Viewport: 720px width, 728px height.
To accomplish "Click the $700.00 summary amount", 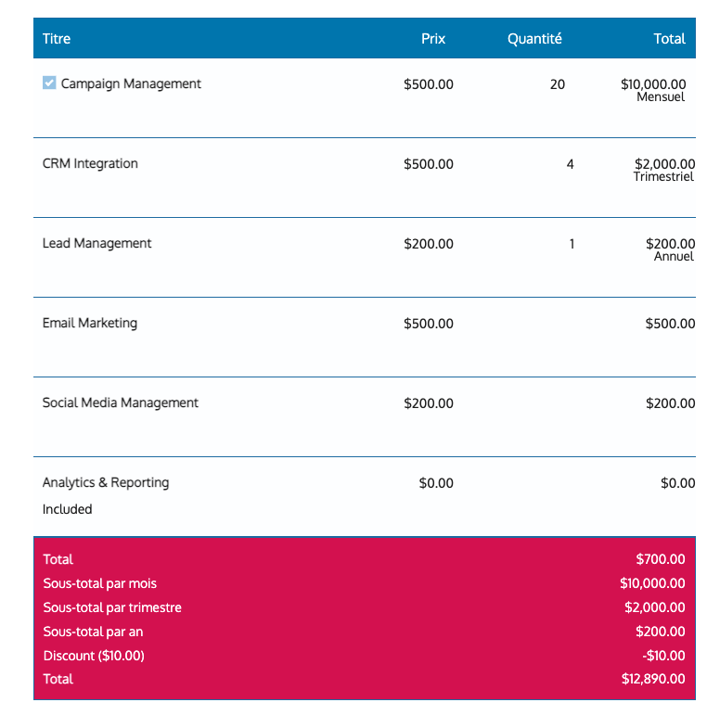I will (x=660, y=559).
